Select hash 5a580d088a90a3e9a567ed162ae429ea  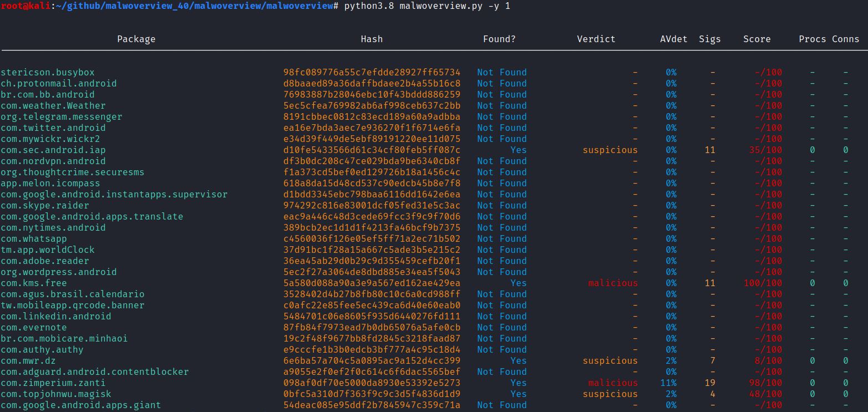(372, 283)
